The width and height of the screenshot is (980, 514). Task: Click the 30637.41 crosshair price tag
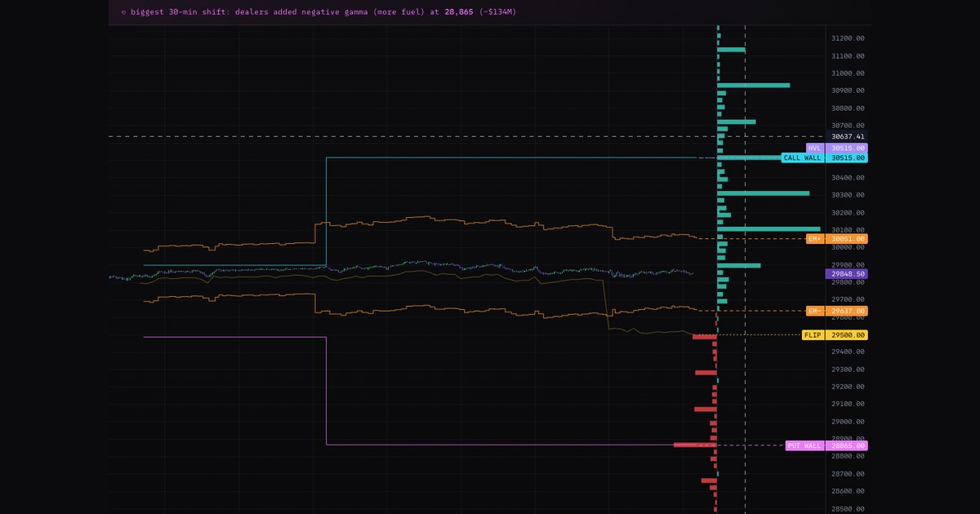tap(848, 136)
